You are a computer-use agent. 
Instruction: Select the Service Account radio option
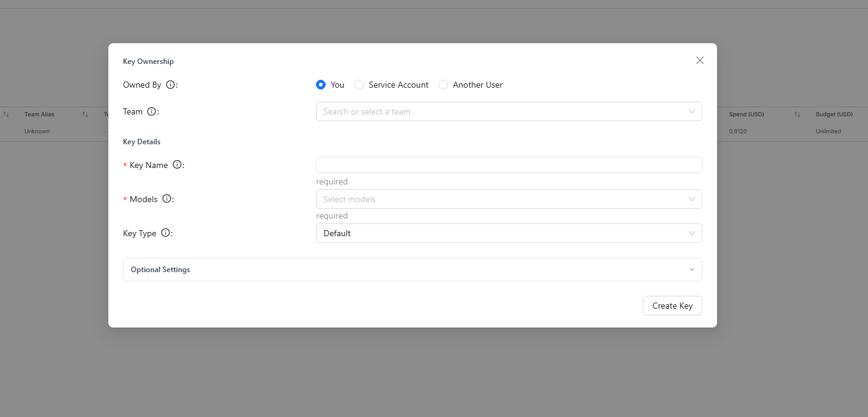(x=359, y=85)
